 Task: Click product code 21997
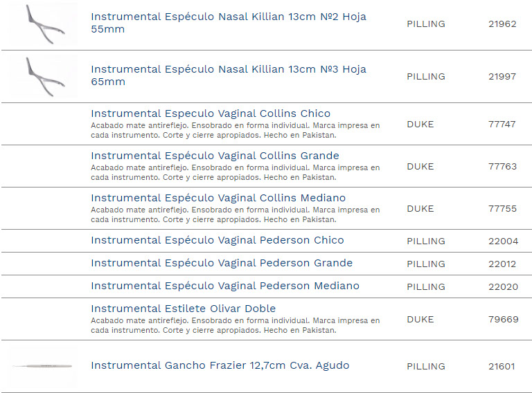click(502, 77)
